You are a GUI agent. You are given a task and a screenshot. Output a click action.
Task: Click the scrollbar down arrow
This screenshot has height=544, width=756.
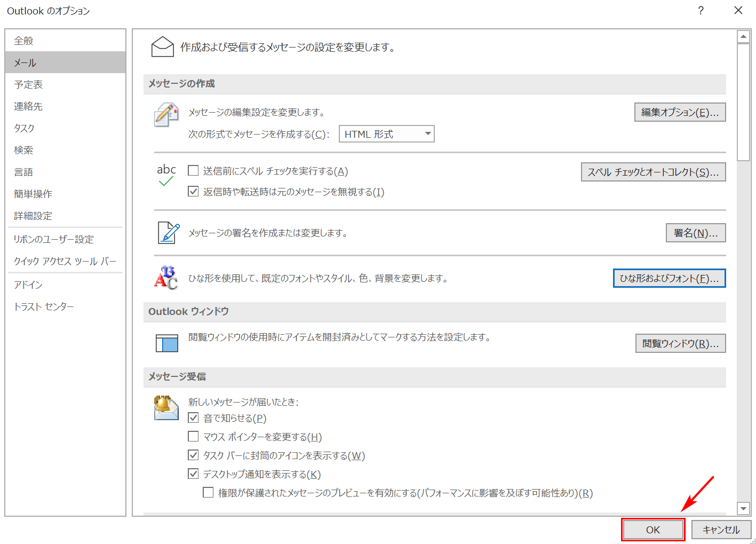(744, 508)
